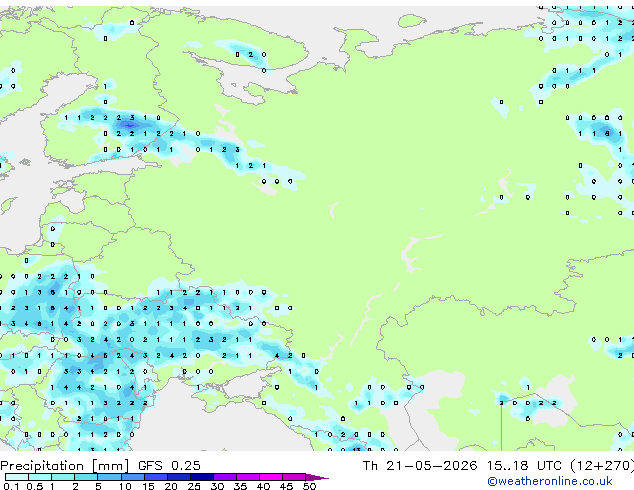The width and height of the screenshot is (634, 490).
Task: Select the 5–10 mm legend color swatch
Action: 110,477
